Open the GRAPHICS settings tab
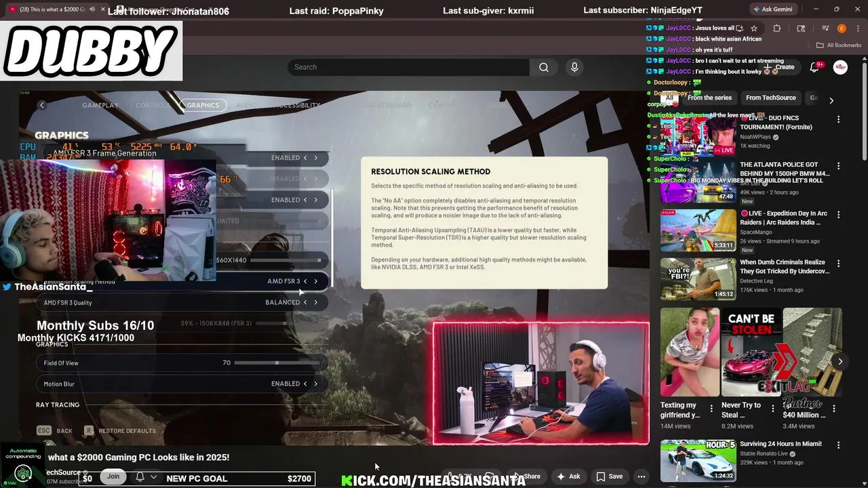 click(203, 105)
